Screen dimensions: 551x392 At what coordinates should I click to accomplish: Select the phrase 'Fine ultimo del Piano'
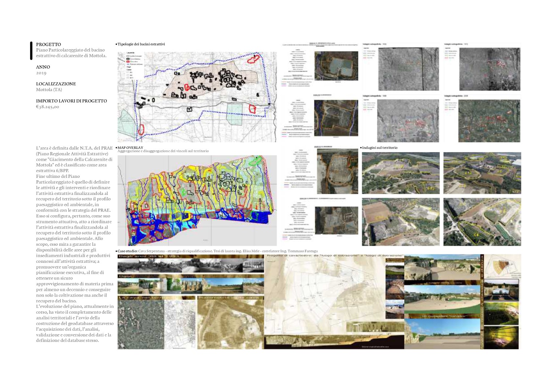(58, 176)
